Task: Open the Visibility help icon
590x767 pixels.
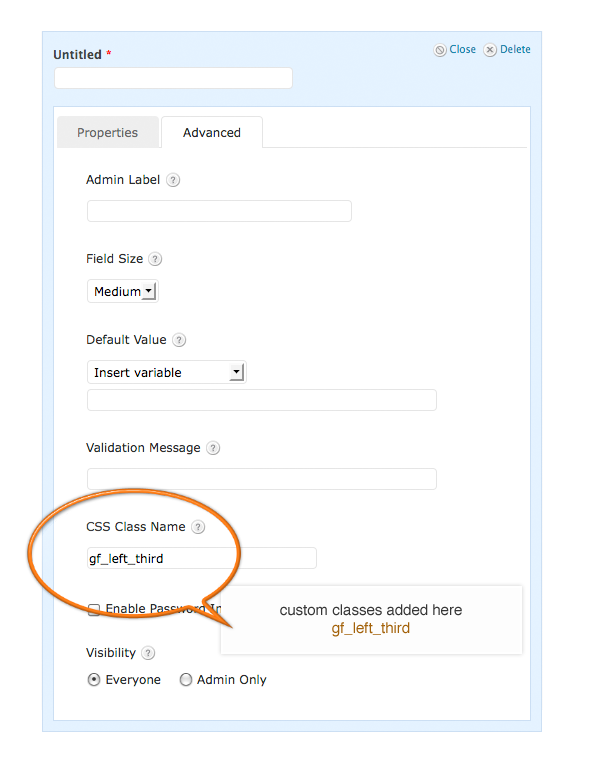Action: [148, 653]
